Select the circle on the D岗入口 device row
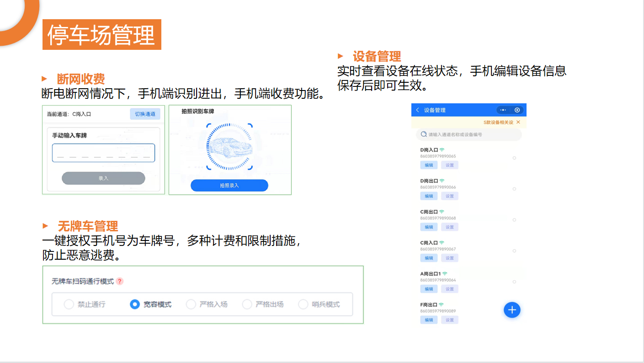 pos(514,158)
